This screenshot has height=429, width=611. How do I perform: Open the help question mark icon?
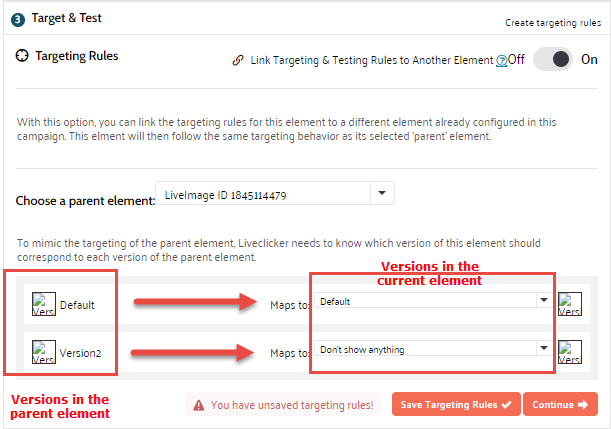coord(502,60)
